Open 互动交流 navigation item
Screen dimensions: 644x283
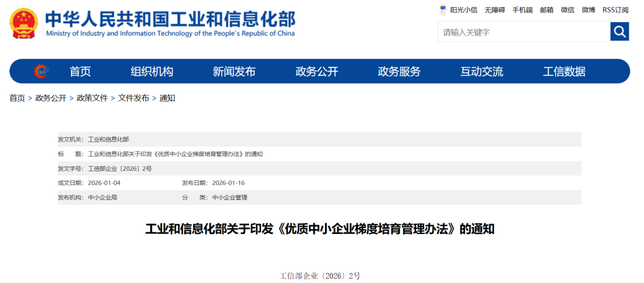(x=482, y=72)
